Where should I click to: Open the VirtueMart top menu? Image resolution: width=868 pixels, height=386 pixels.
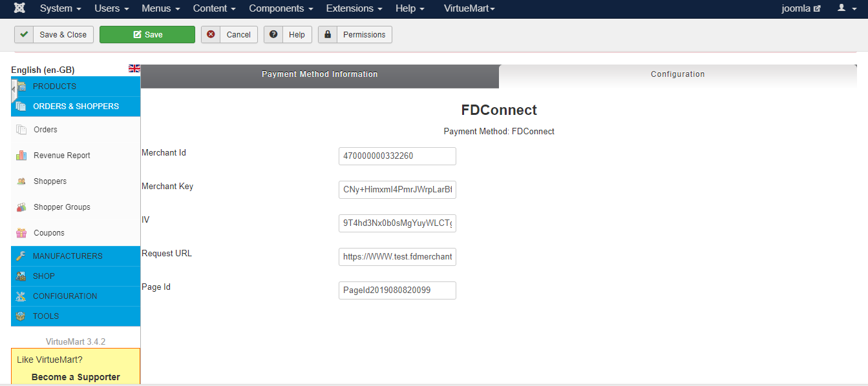pos(469,8)
